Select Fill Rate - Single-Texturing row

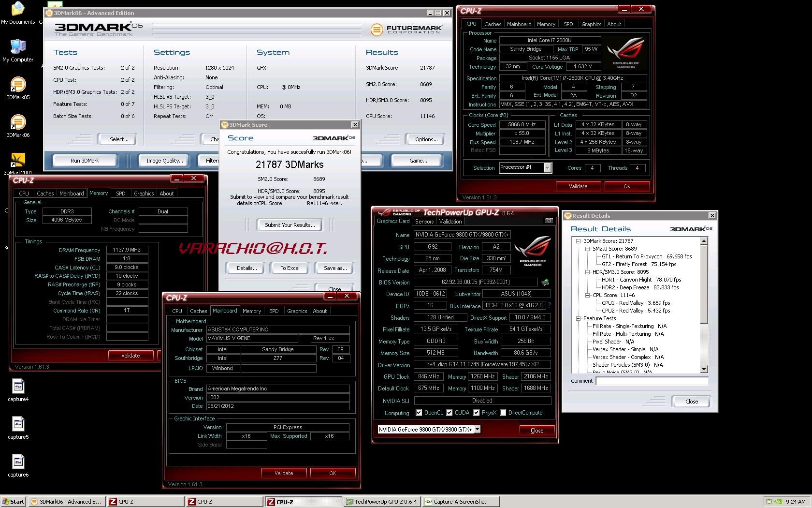click(629, 326)
